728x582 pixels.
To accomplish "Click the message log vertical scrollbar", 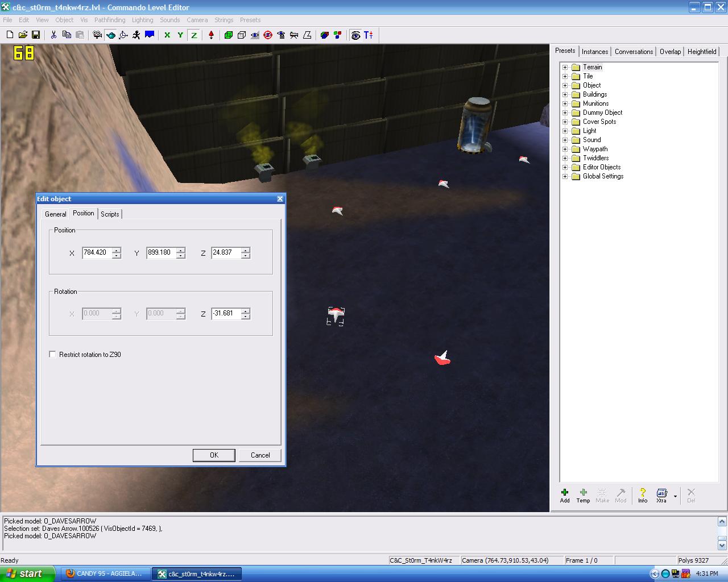I will (722, 531).
